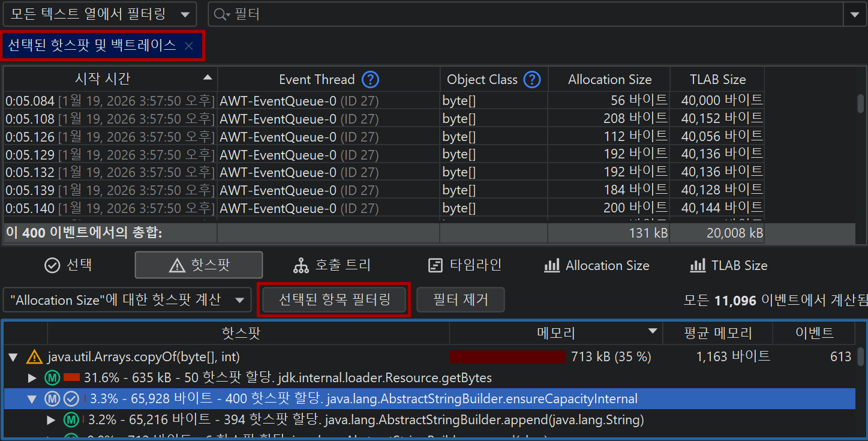This screenshot has width=868, height=441.
Task: Click warning icon beside java.util.Arrays.copyOf
Action: click(35, 358)
